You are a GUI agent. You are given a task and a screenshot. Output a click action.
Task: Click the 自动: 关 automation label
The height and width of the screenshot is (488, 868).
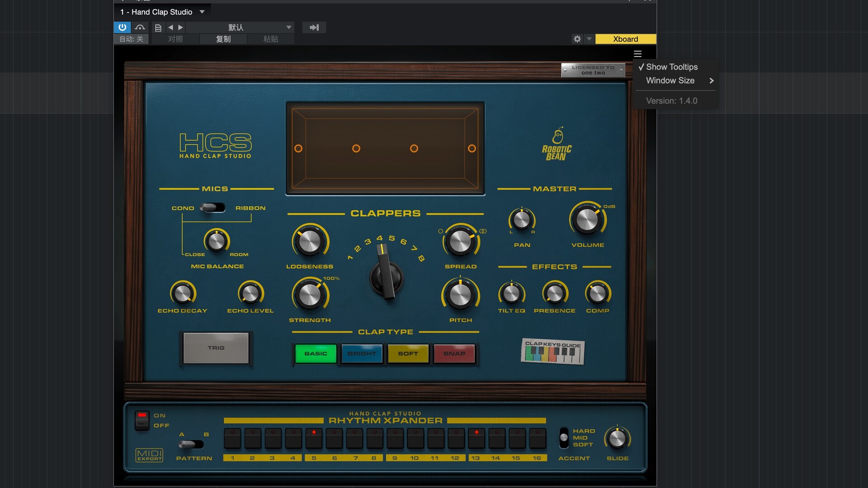point(131,39)
